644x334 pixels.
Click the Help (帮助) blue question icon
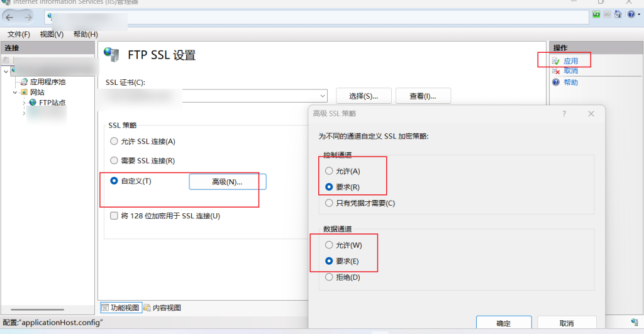coord(556,82)
